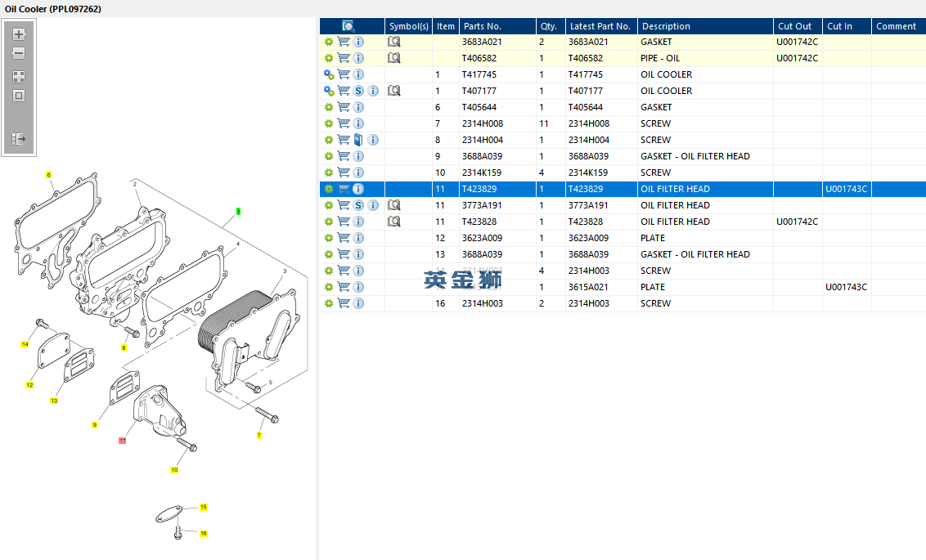View symbol image for oil filter head T423828

394,222
